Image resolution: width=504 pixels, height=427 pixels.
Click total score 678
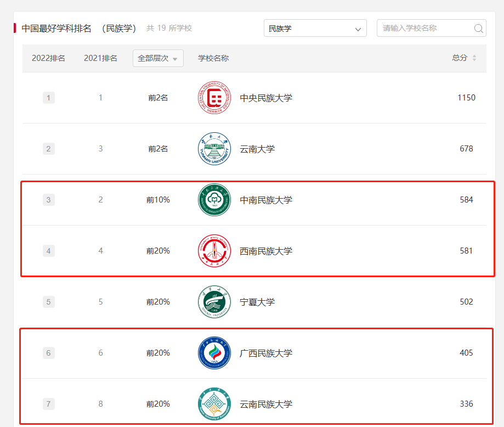pos(466,149)
